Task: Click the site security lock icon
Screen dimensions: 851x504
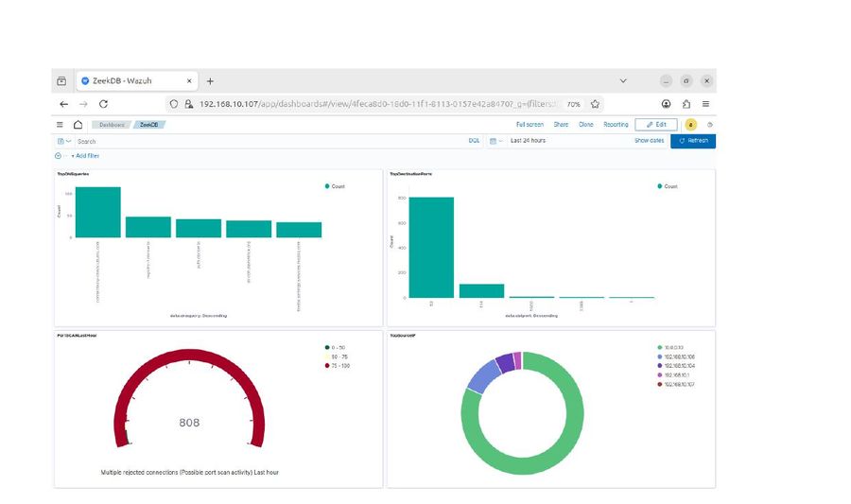Action: [188, 104]
